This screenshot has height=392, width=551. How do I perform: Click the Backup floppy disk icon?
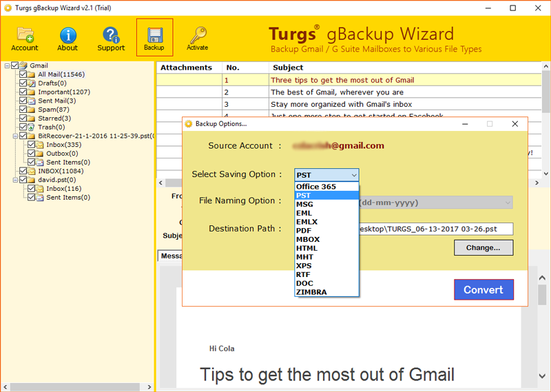coord(154,37)
